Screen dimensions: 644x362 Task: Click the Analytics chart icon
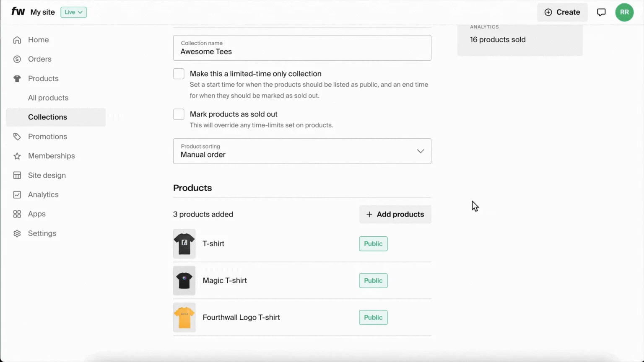click(x=17, y=194)
